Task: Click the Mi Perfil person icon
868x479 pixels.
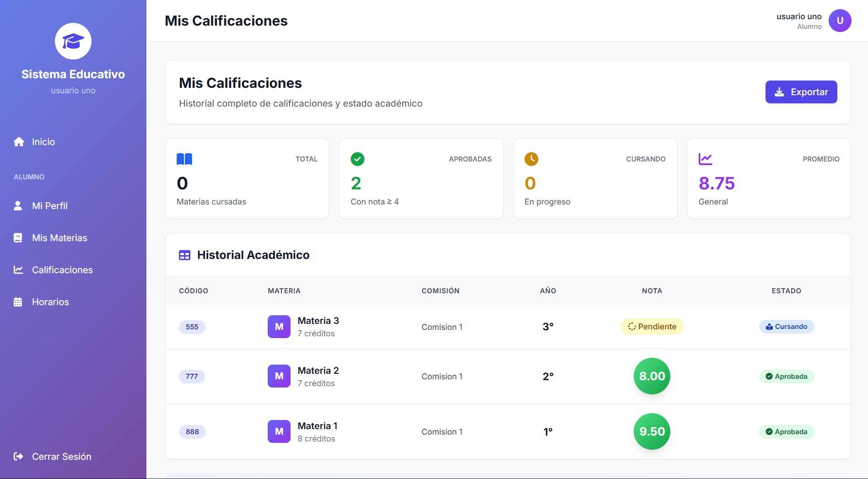Action: point(18,206)
